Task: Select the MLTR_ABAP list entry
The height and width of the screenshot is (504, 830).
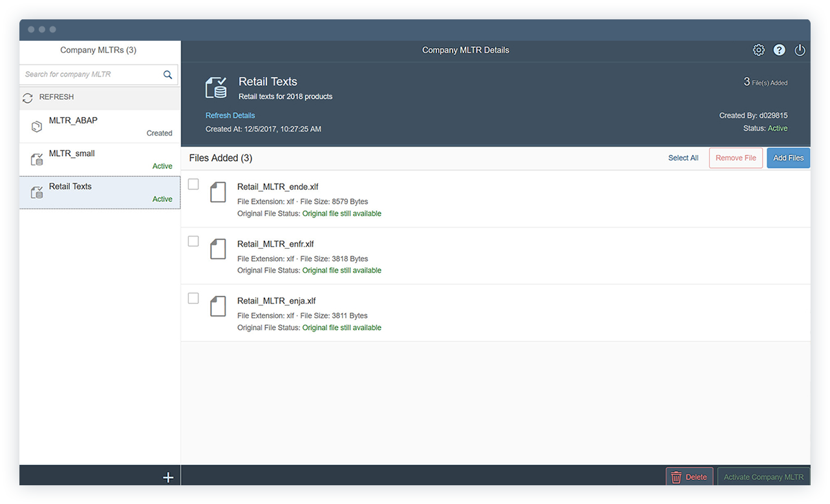Action: point(100,127)
